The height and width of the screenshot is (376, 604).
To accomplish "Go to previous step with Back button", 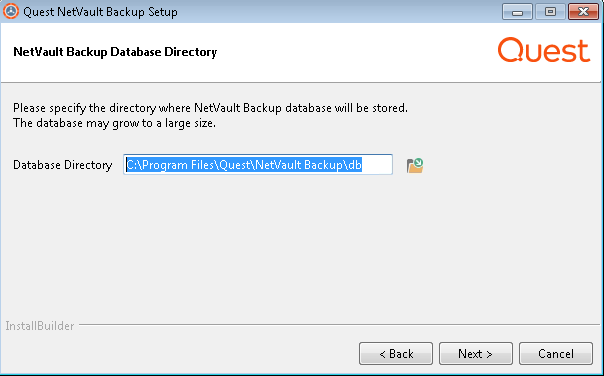I will [x=396, y=353].
